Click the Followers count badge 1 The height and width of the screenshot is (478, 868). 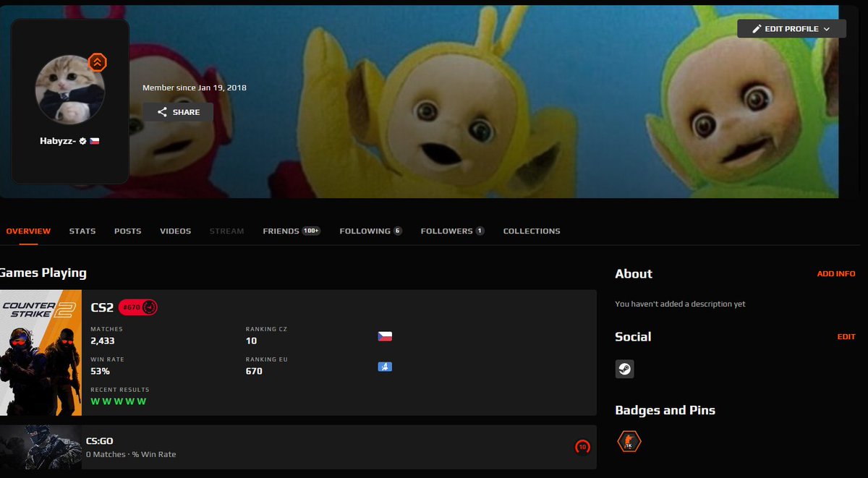pyautogui.click(x=480, y=231)
